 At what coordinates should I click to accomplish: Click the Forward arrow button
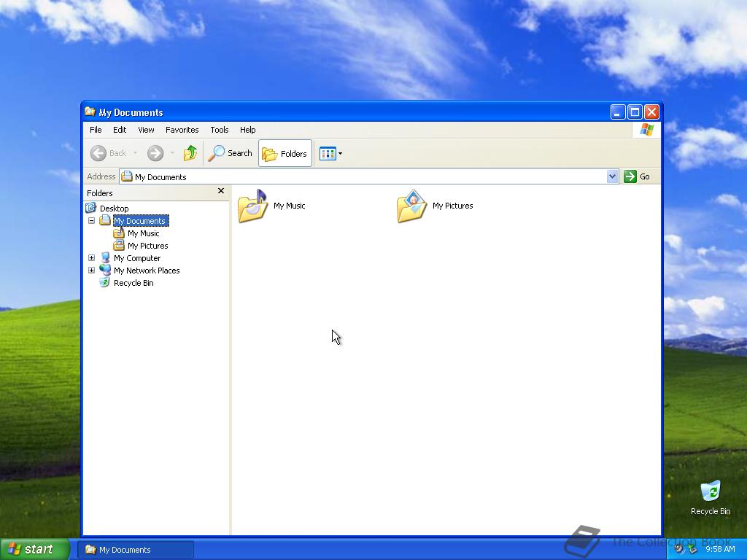pos(155,153)
